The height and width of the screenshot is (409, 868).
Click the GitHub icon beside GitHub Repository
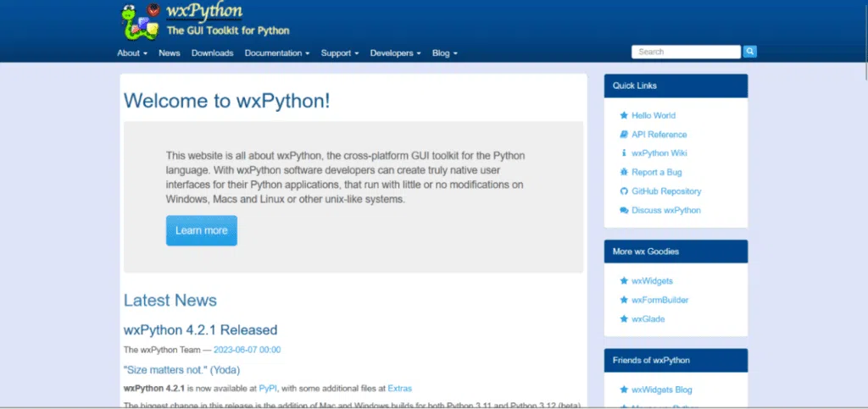pyautogui.click(x=624, y=191)
